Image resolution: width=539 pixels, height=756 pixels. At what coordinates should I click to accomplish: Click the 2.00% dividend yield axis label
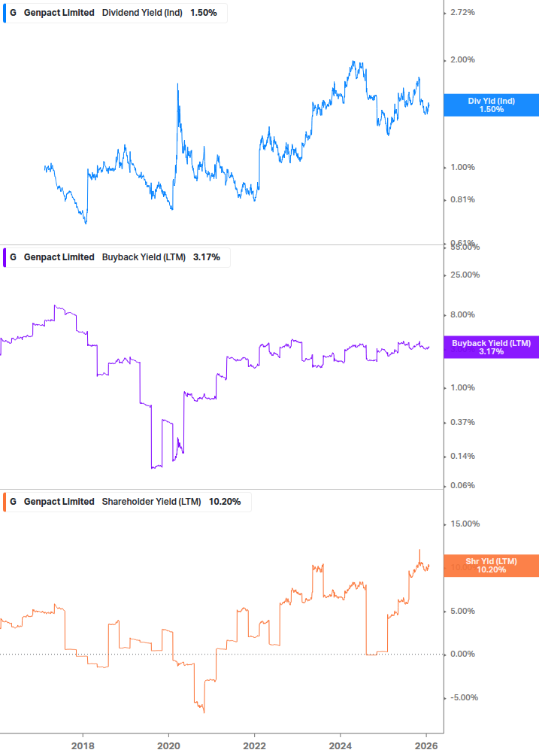coord(462,59)
